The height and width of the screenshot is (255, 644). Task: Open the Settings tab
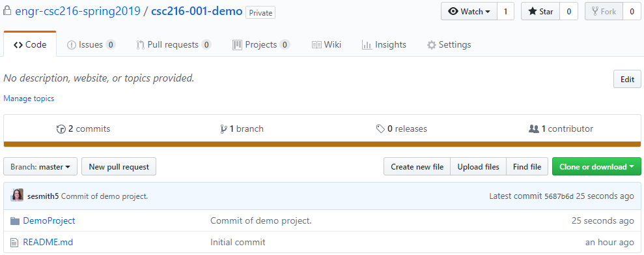449,44
